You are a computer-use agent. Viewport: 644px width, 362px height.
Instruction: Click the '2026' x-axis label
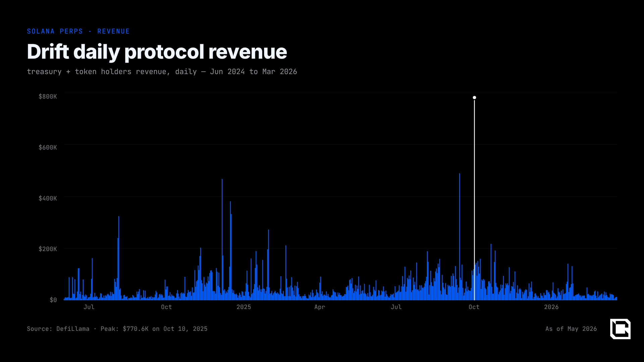[551, 307]
